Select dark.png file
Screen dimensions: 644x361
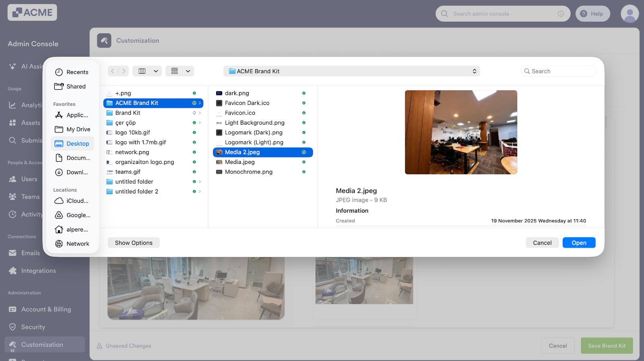coord(262,93)
